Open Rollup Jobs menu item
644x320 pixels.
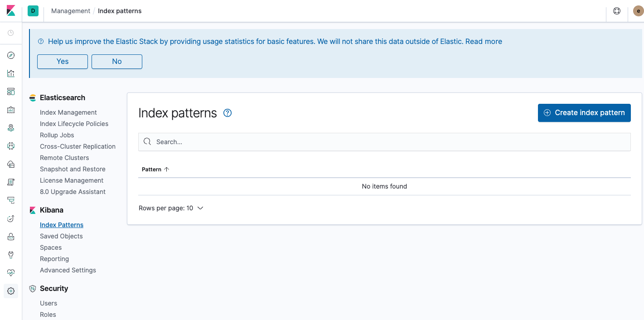click(x=57, y=135)
